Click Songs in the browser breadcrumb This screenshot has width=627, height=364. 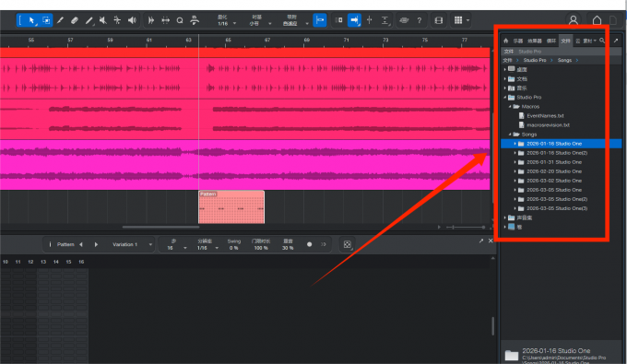564,60
